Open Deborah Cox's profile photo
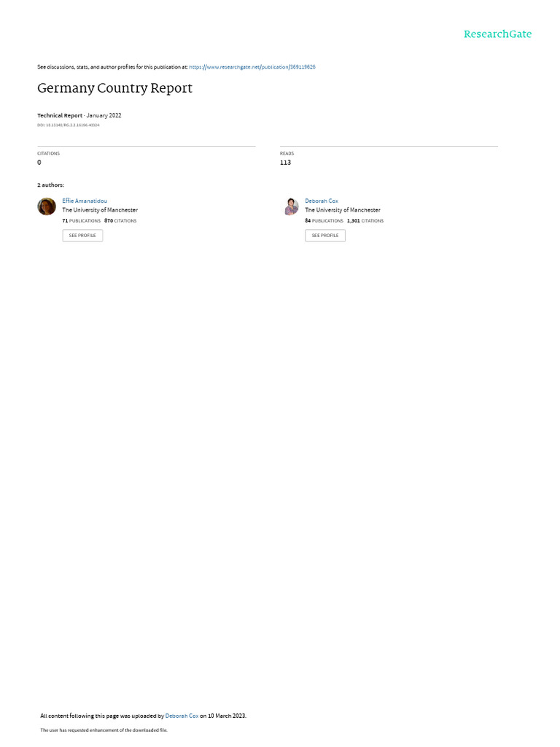This screenshot has width=560, height=747. 291,206
